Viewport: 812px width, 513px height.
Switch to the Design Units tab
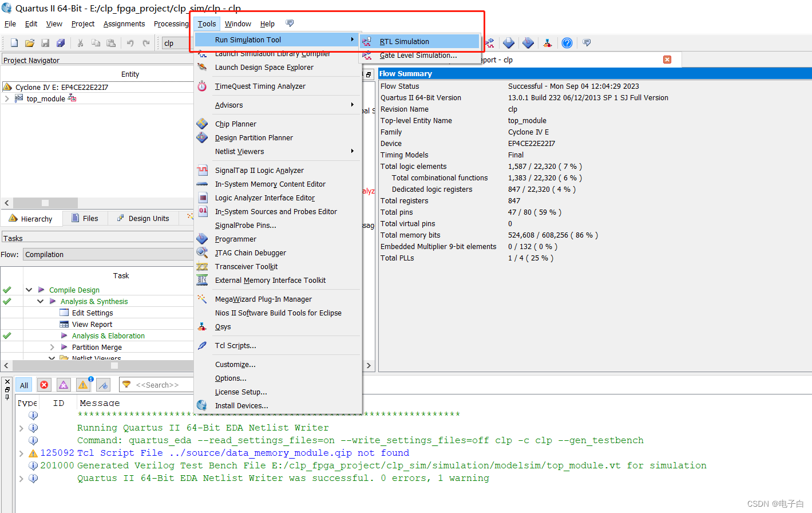tap(143, 218)
